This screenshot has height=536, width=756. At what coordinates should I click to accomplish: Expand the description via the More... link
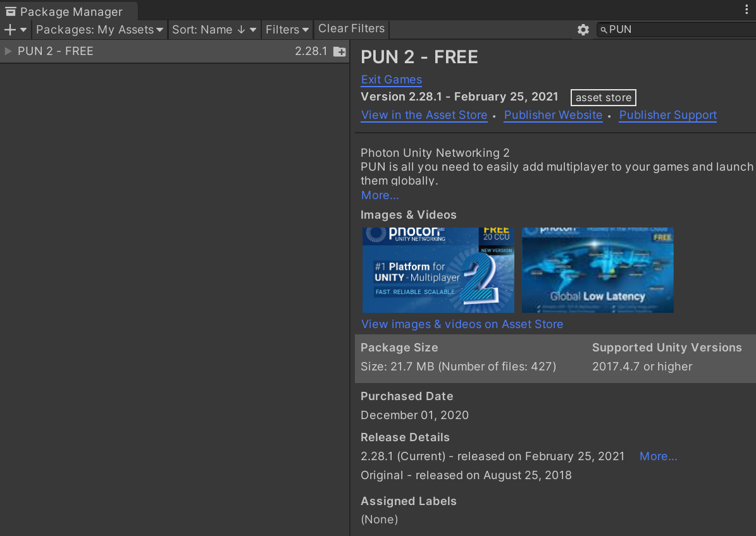[x=380, y=195]
